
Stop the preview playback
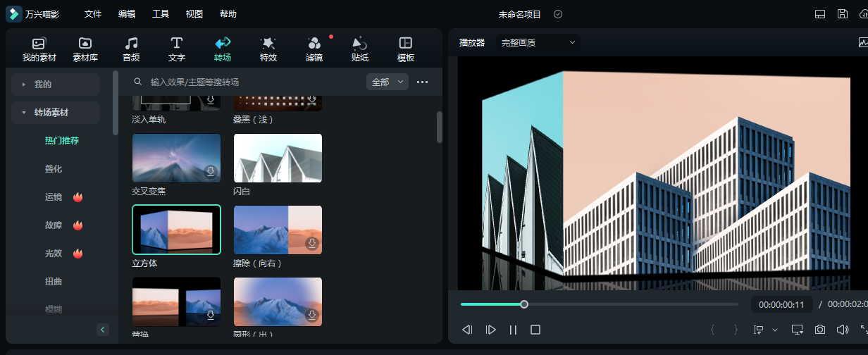pyautogui.click(x=535, y=330)
